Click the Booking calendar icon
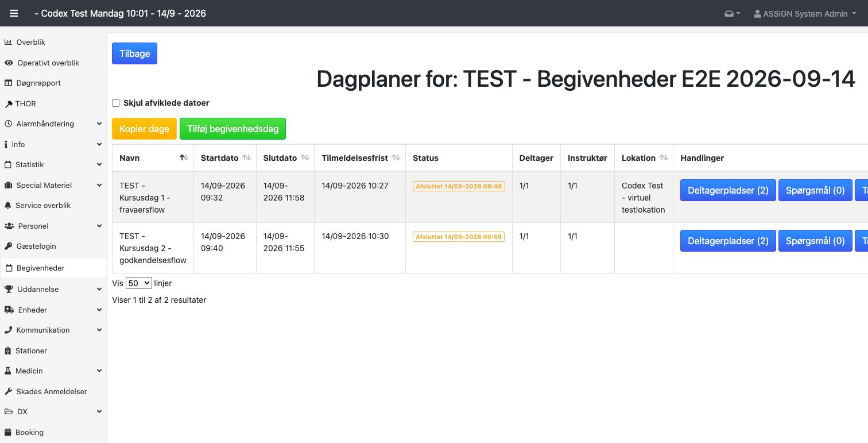868x443 pixels. pyautogui.click(x=8, y=432)
